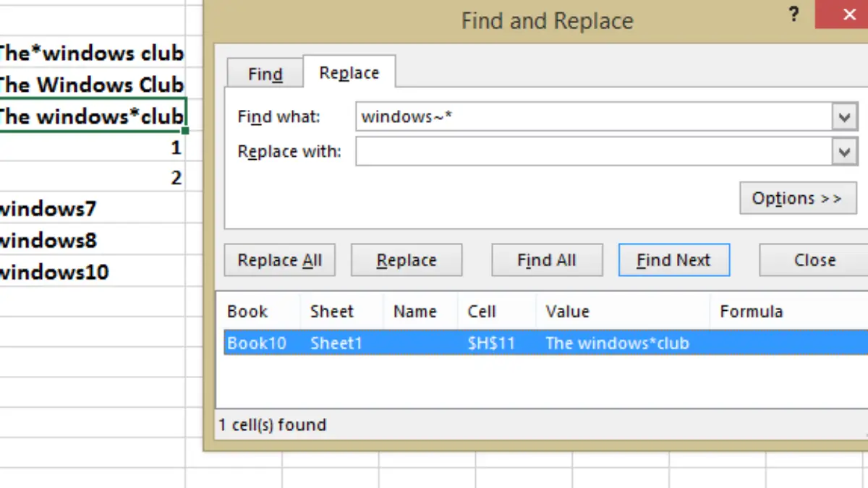Expand the Replace with dropdown arrow

click(844, 152)
